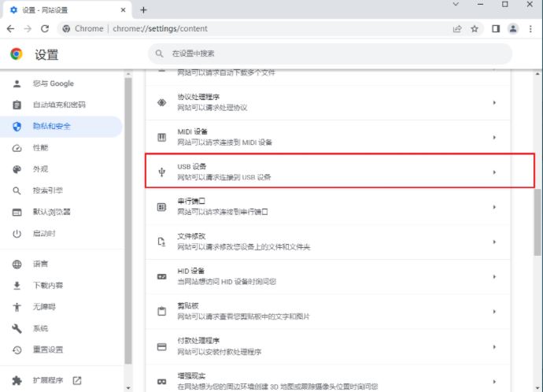543x392 pixels.
Task: Open 启动时 settings section
Action: pos(61,234)
